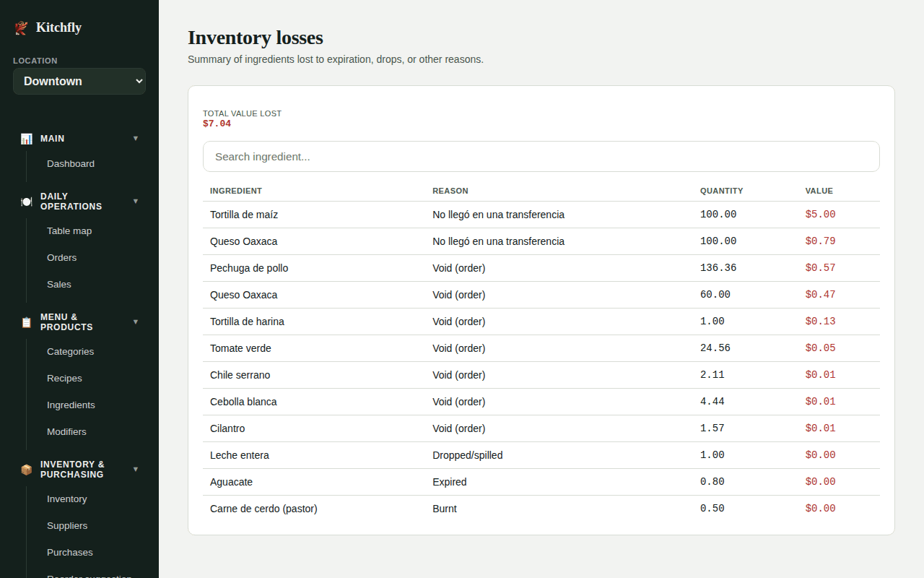This screenshot has width=924, height=578.
Task: Navigate to Sales
Action: (59, 285)
